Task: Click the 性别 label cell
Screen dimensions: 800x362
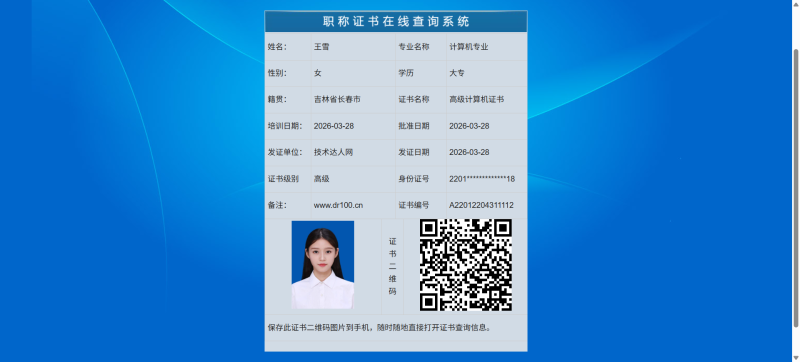Action: pos(288,73)
